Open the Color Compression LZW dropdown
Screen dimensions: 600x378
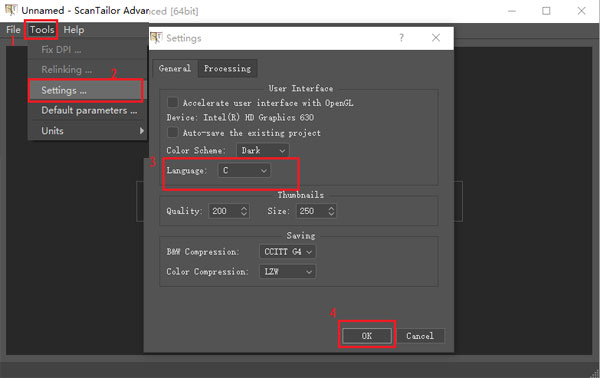288,272
